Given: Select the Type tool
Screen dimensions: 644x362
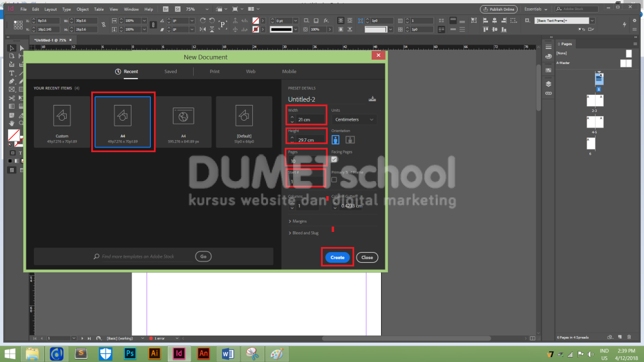Looking at the screenshot, I should pyautogui.click(x=12, y=73).
